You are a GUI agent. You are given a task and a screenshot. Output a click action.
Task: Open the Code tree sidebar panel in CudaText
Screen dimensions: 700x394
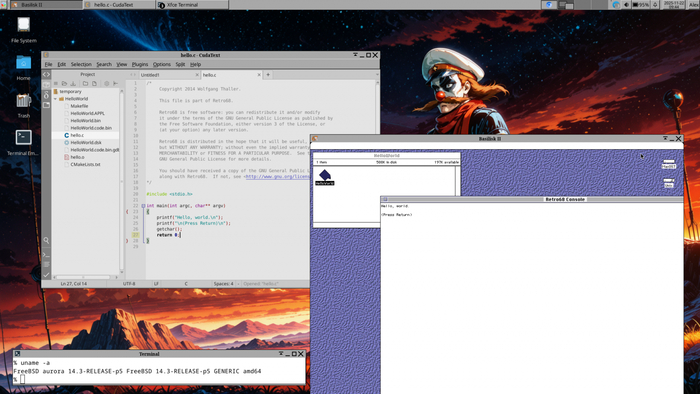(x=46, y=75)
